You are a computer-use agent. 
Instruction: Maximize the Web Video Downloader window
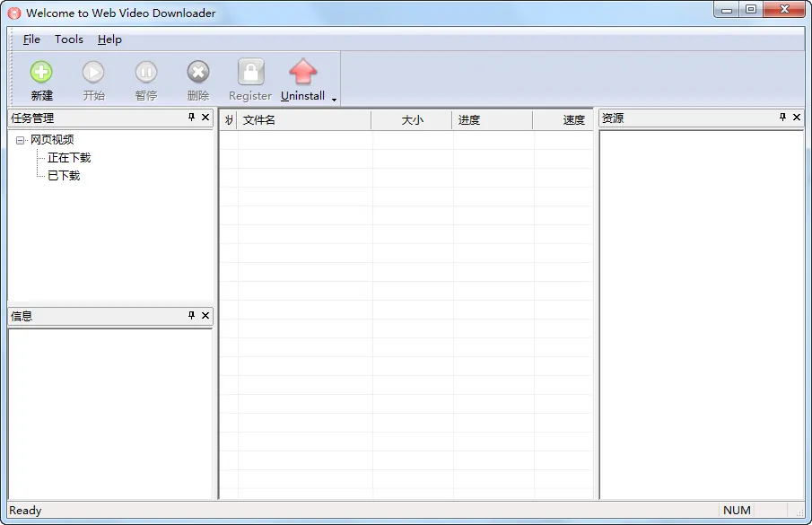[751, 10]
